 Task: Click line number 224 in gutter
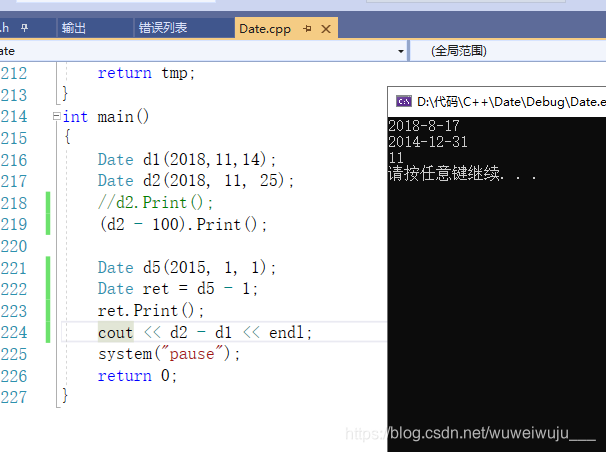pos(14,332)
